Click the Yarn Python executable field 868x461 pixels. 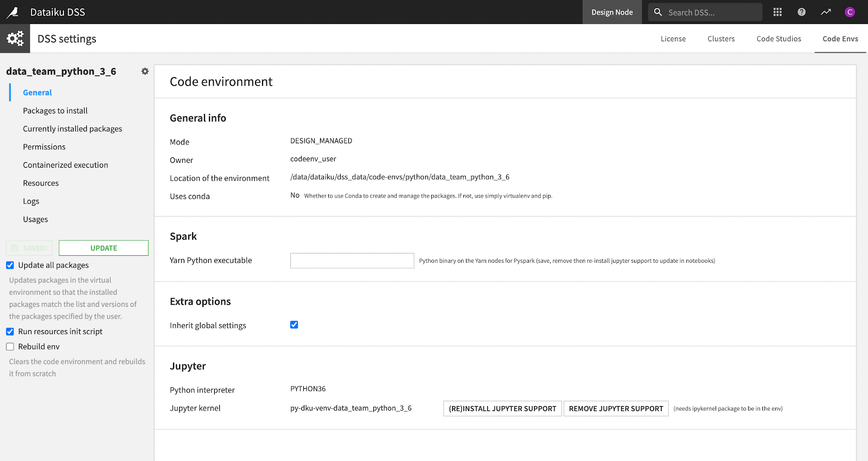click(352, 261)
